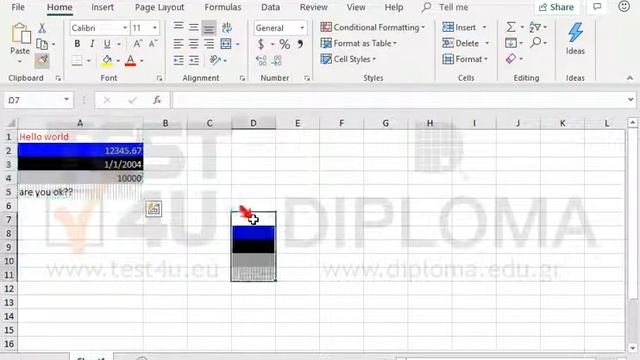The height and width of the screenshot is (360, 640).
Task: Select Bottom Align
Action: (x=209, y=28)
